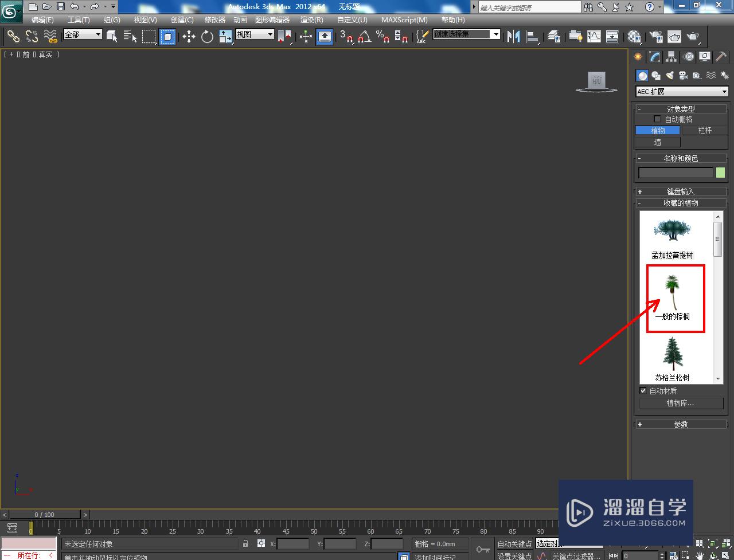734x560 pixels.
Task: Open the Layer Manager
Action: coord(554,37)
